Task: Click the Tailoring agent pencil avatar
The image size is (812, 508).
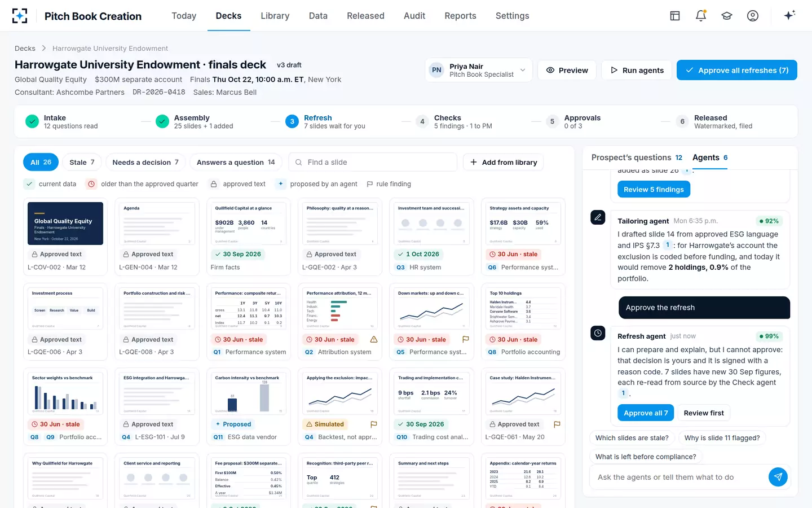Action: 598,217
